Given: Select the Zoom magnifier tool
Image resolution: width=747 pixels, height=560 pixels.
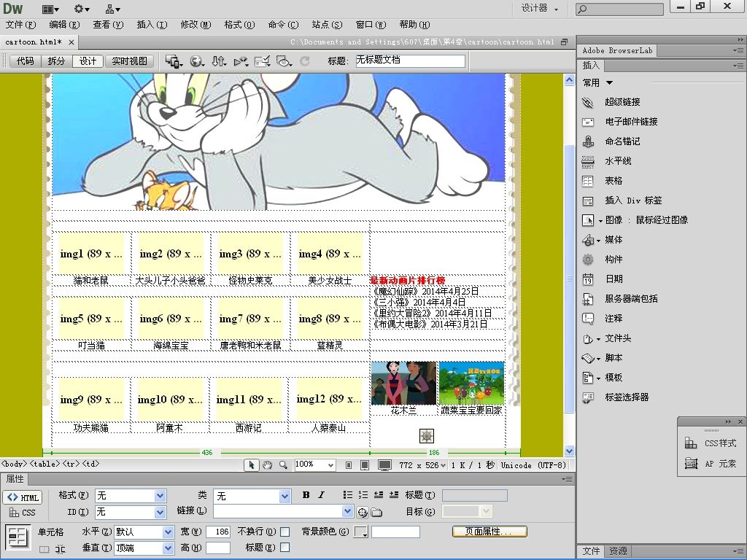Looking at the screenshot, I should tap(283, 465).
